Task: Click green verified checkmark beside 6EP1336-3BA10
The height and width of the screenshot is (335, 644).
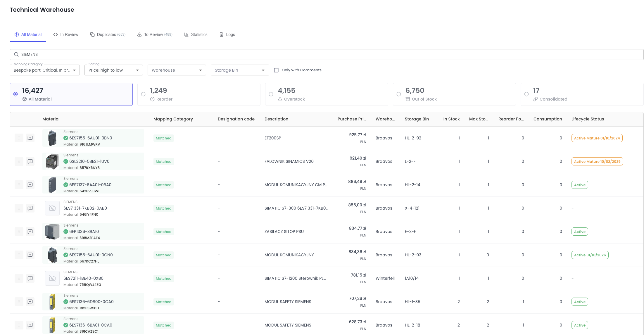Action: click(66, 232)
